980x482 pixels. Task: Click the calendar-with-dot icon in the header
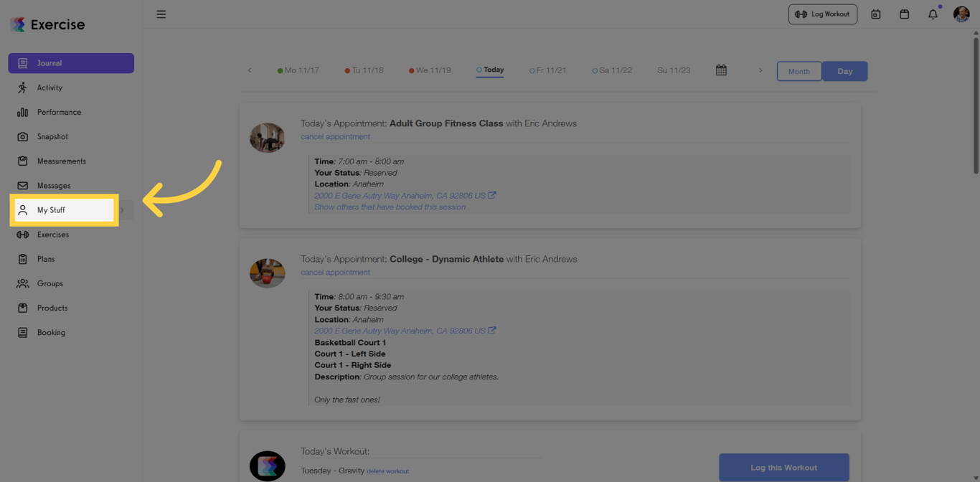pos(875,14)
